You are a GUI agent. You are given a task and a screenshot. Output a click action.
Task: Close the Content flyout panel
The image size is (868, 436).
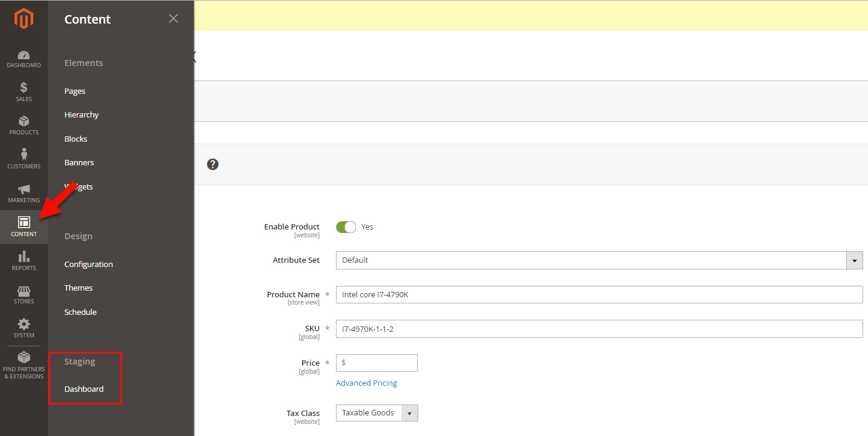173,19
